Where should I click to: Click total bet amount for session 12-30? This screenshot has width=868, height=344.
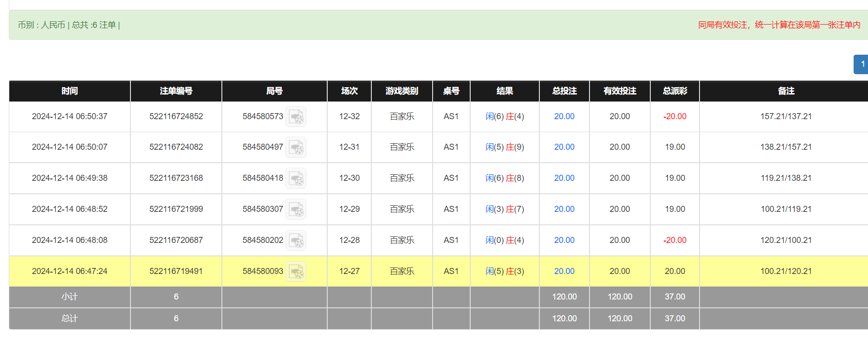point(564,178)
